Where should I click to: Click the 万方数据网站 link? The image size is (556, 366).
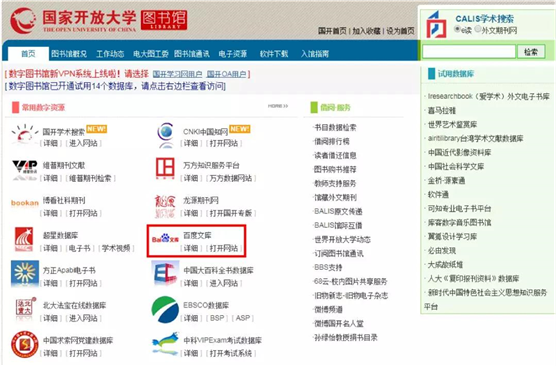[x=231, y=178]
